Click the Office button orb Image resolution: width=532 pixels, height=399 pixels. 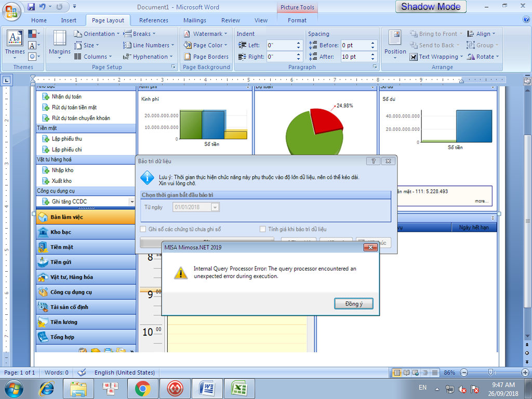pyautogui.click(x=11, y=11)
